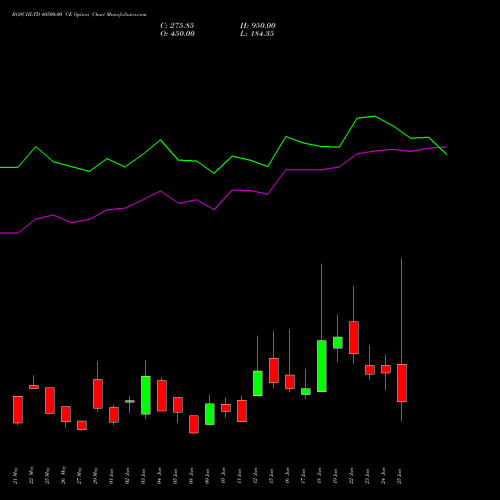Click the high value H: 950.00
500x500 pixels.
click(258, 26)
